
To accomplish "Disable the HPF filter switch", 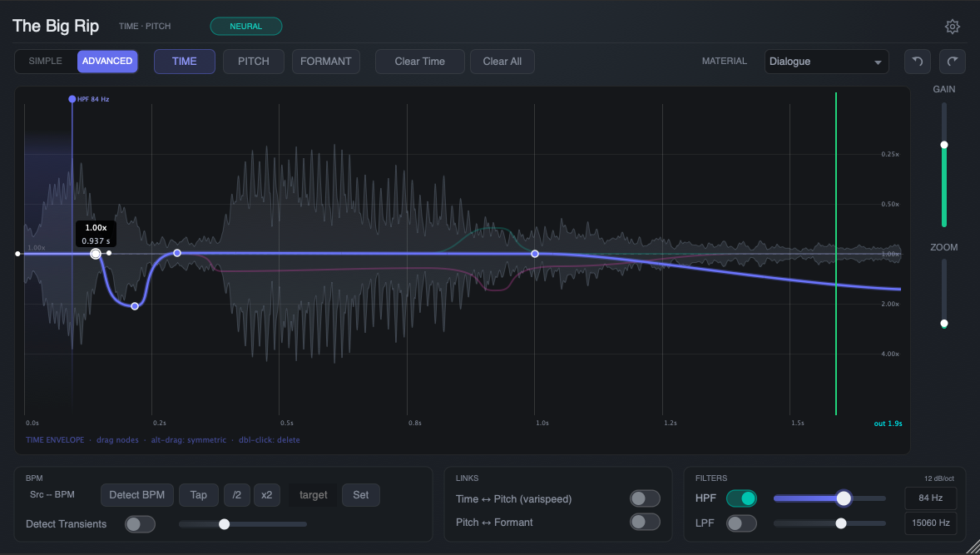I will click(x=741, y=498).
